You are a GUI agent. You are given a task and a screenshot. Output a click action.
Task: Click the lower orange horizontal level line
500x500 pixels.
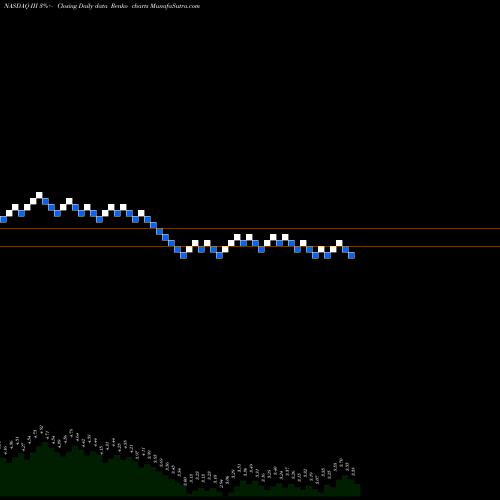tap(250, 247)
